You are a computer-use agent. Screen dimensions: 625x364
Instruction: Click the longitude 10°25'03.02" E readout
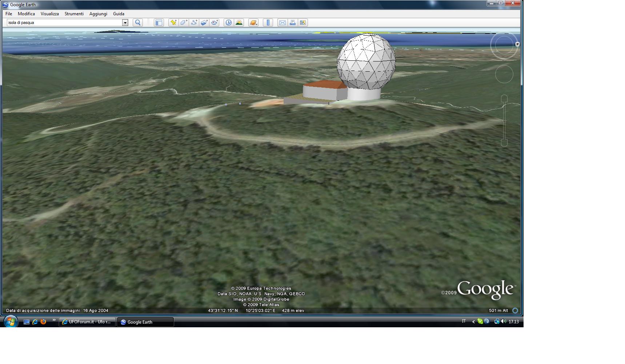260,311
